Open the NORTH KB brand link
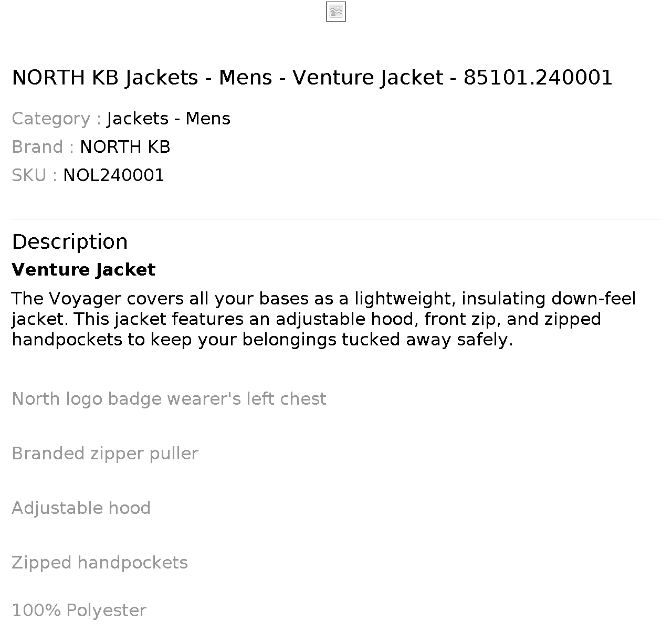This screenshot has width=672, height=632. pyautogui.click(x=125, y=147)
